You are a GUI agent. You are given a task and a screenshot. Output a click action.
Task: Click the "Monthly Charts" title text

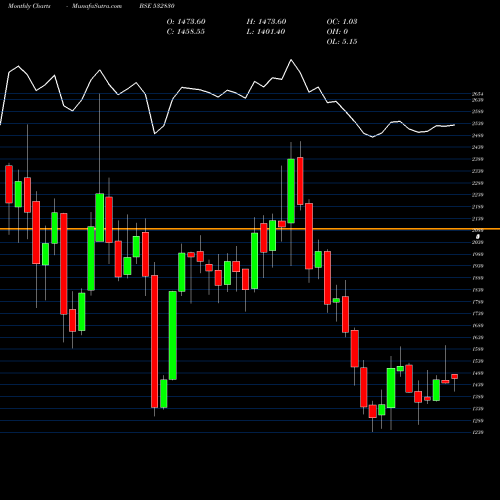pos(29,6)
